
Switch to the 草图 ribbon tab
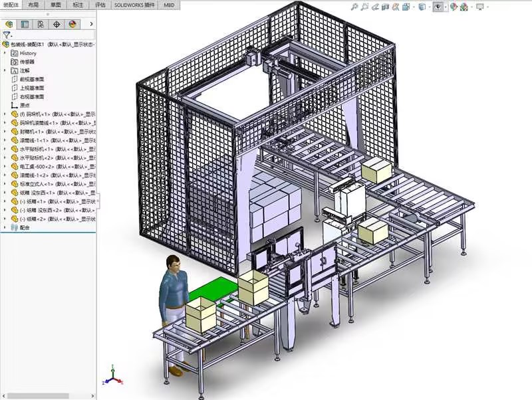[x=55, y=4]
